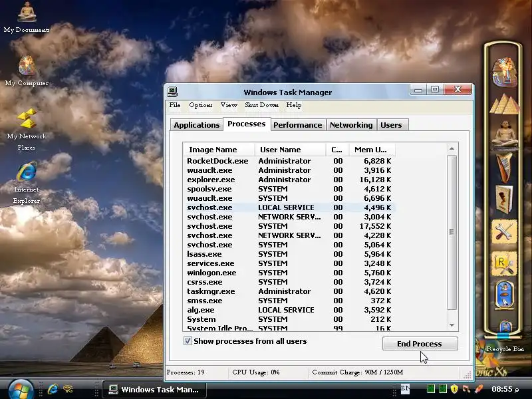Select the services.exe process row

[289, 263]
